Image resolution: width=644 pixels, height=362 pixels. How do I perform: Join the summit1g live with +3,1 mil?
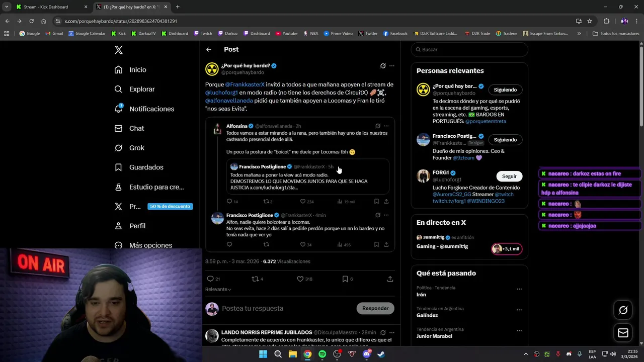507,249
